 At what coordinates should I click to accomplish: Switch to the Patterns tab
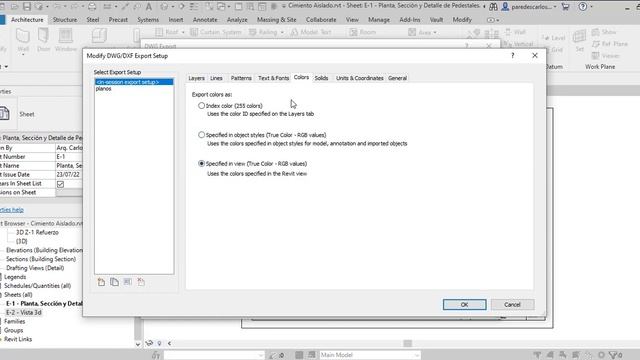coord(241,78)
